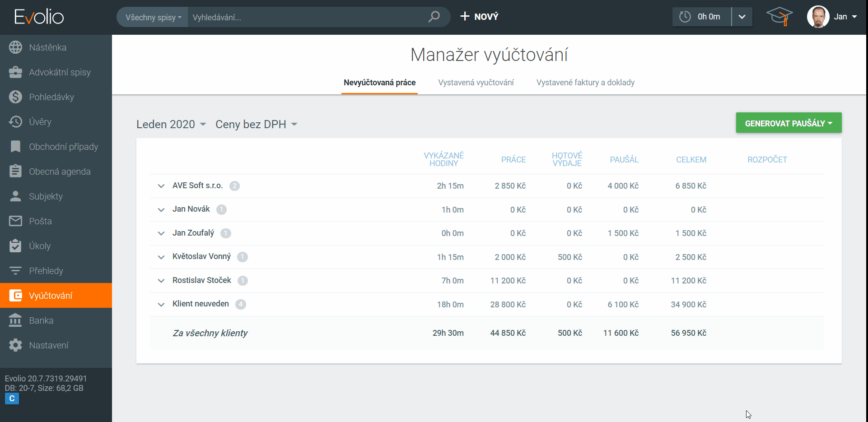868x422 pixels.
Task: Open the Ceny bez DPH dropdown
Action: pos(256,124)
